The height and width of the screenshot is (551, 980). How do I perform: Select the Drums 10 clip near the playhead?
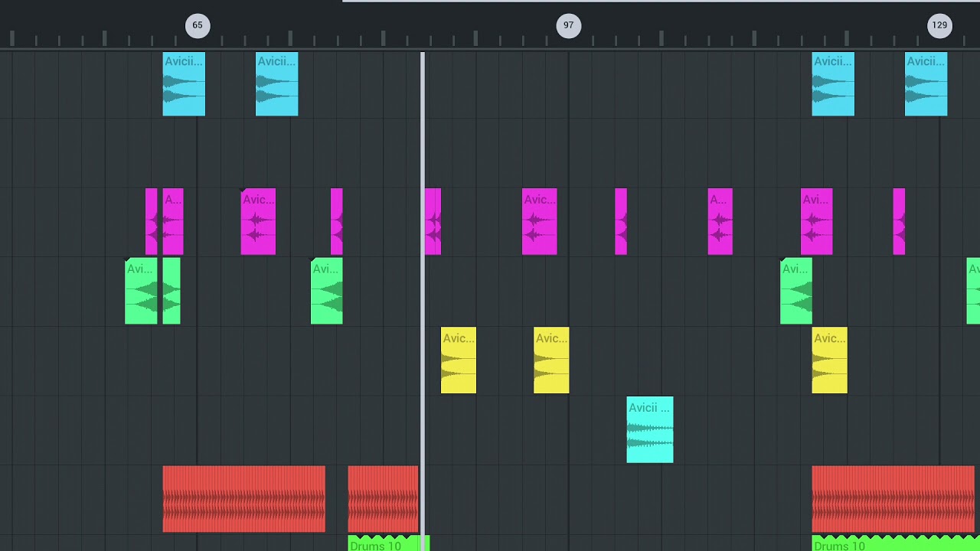pyautogui.click(x=389, y=543)
